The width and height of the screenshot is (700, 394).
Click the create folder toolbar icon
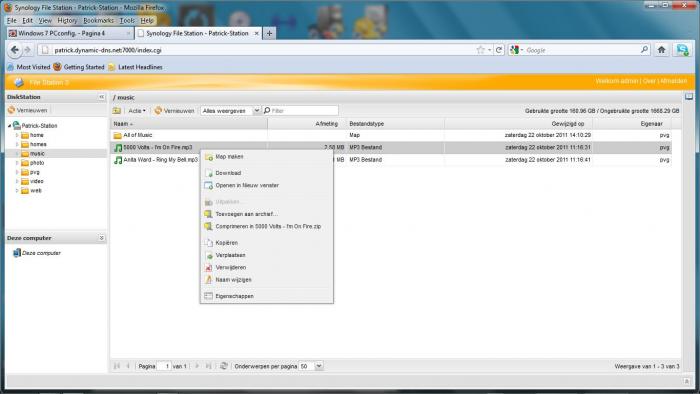click(x=117, y=110)
